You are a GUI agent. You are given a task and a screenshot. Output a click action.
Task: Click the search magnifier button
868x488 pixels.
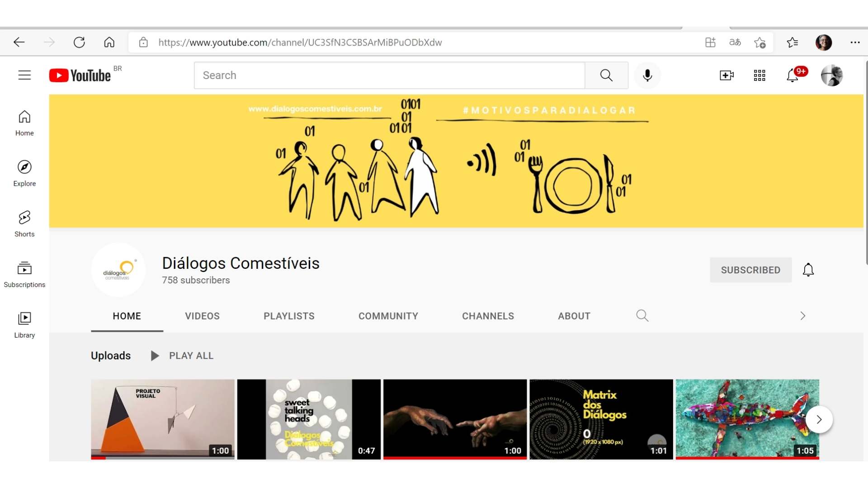(606, 75)
